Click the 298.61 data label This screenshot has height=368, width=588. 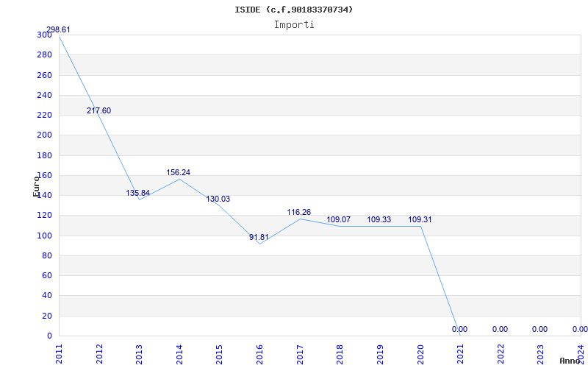[58, 29]
